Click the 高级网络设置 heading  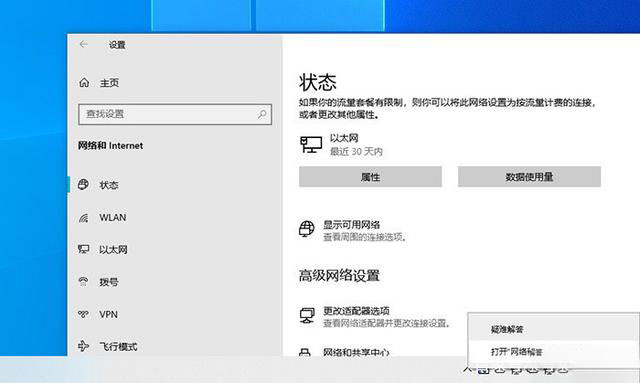point(339,276)
